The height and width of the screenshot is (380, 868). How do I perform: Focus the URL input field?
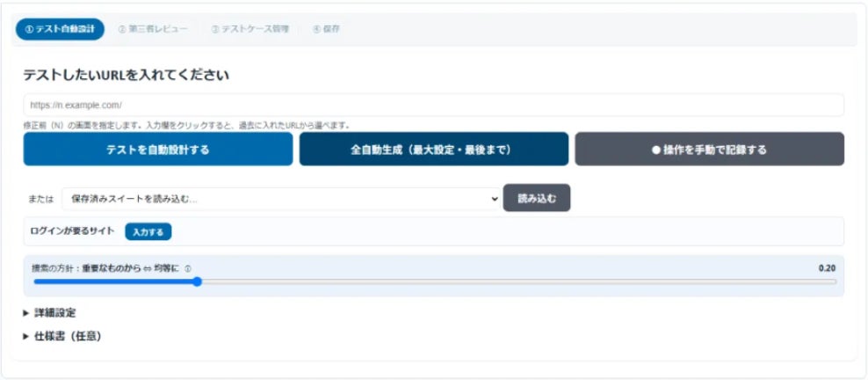pyautogui.click(x=433, y=105)
